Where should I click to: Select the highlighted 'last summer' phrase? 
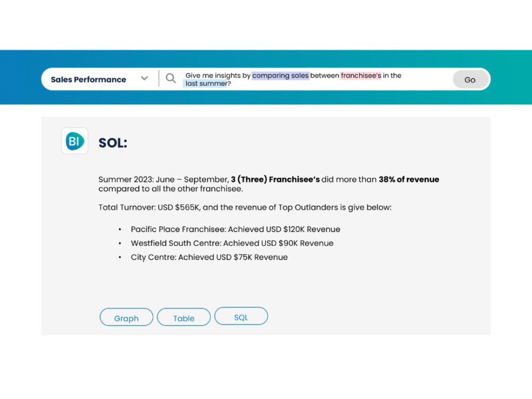205,84
